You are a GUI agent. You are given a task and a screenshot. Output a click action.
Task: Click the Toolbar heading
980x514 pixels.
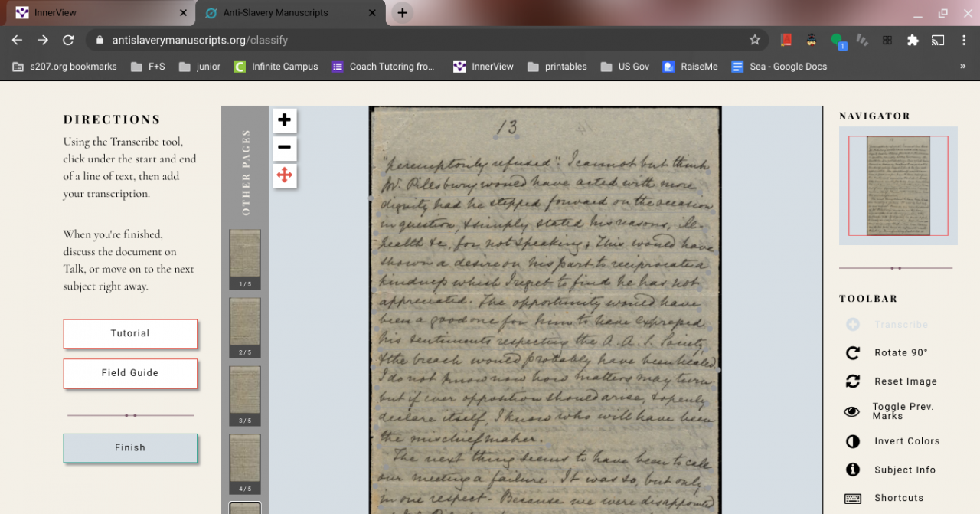[868, 299]
